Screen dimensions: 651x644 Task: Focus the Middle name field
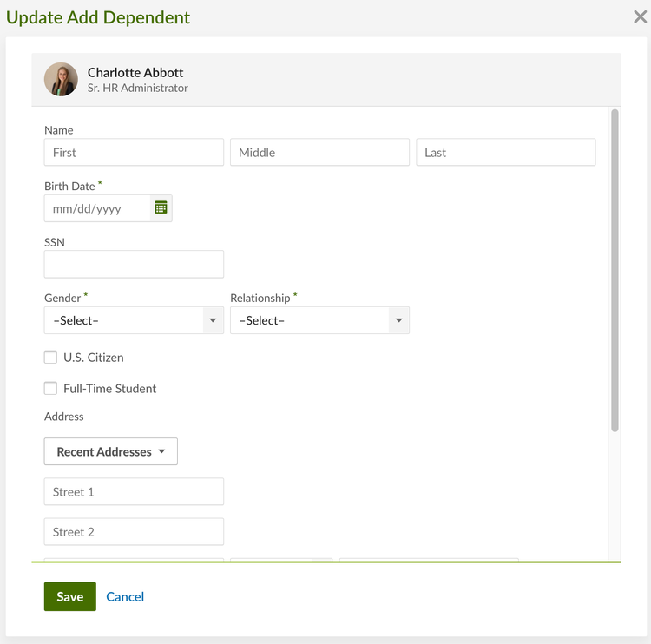[x=319, y=153]
